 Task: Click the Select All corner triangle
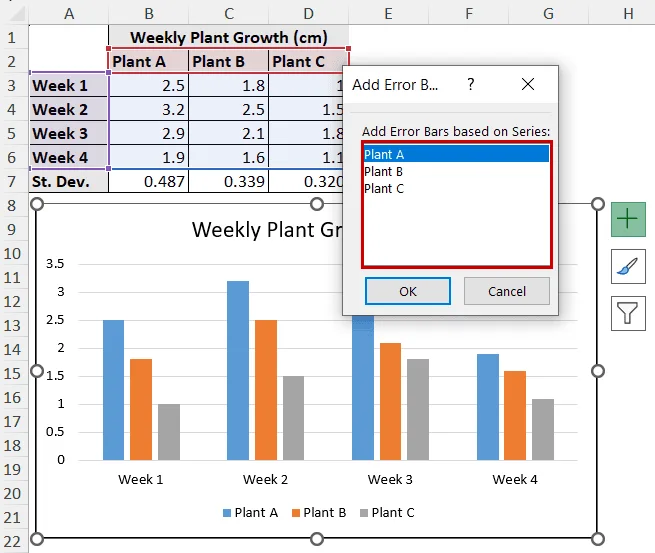click(17, 14)
